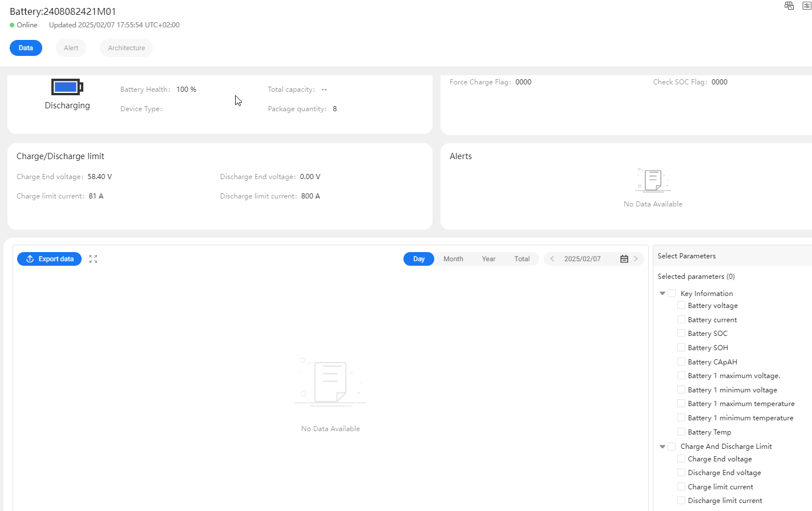812x511 pixels.
Task: Enable the Battery SOC checkbox
Action: (681, 333)
